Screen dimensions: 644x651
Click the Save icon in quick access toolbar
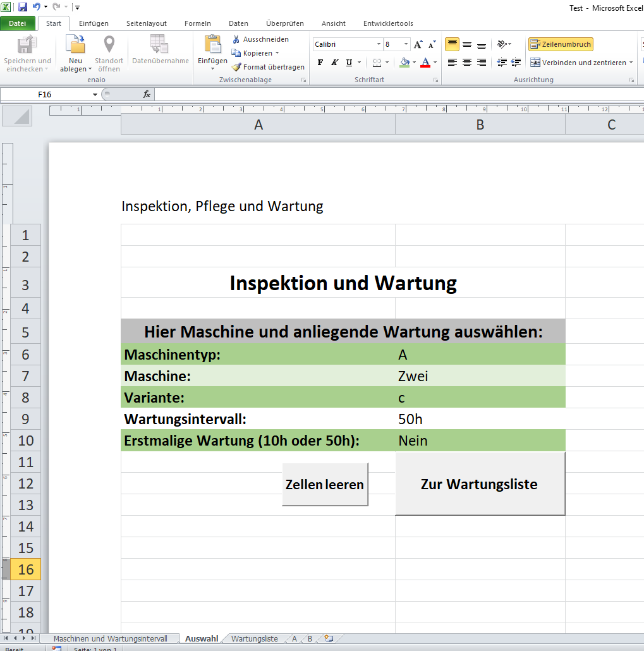tap(23, 7)
